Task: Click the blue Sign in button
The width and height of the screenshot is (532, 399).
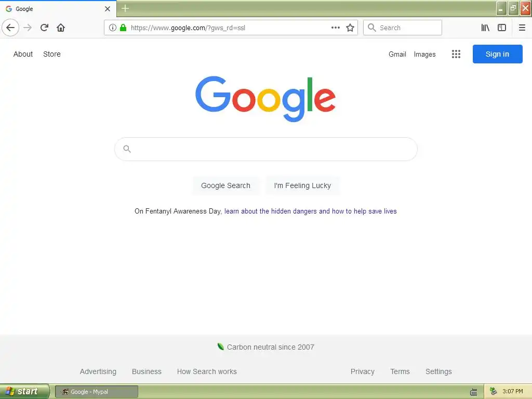Action: (x=497, y=54)
